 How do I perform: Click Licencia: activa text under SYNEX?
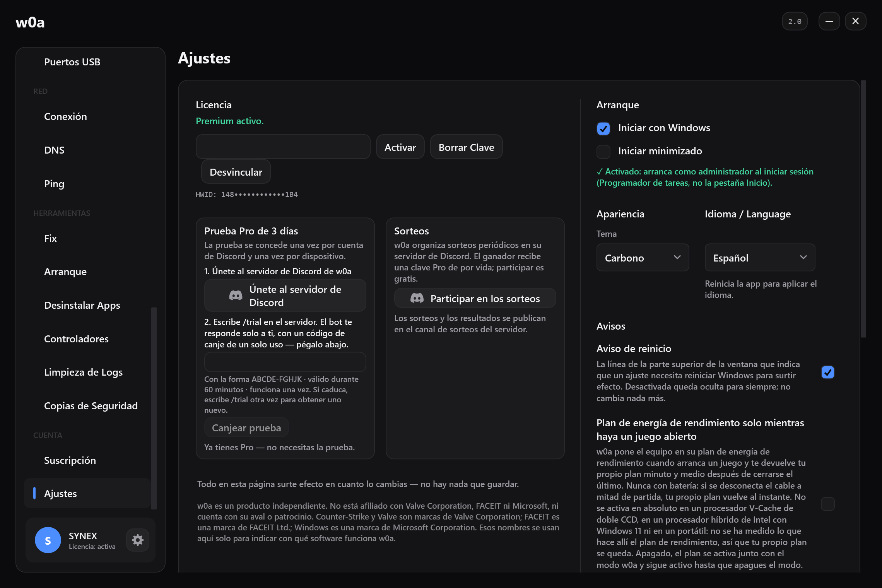[x=92, y=547]
